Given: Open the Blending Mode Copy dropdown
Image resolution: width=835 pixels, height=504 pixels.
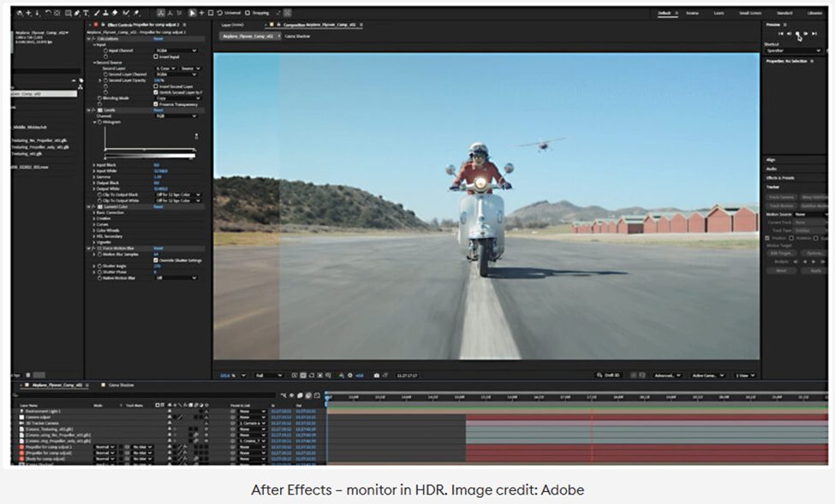Looking at the screenshot, I should click(178, 98).
